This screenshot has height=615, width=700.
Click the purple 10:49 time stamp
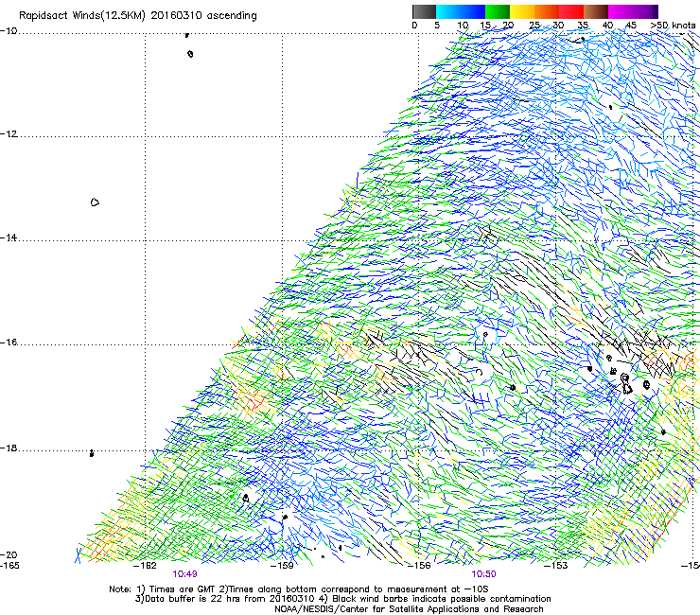184,574
